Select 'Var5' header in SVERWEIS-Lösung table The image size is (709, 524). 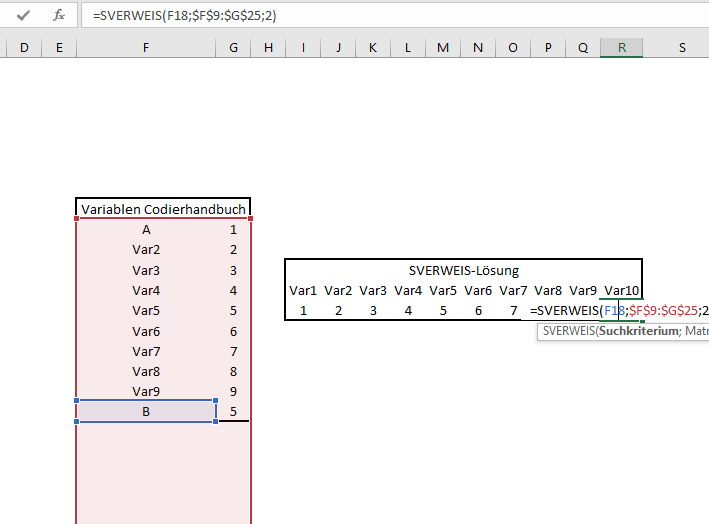click(443, 290)
